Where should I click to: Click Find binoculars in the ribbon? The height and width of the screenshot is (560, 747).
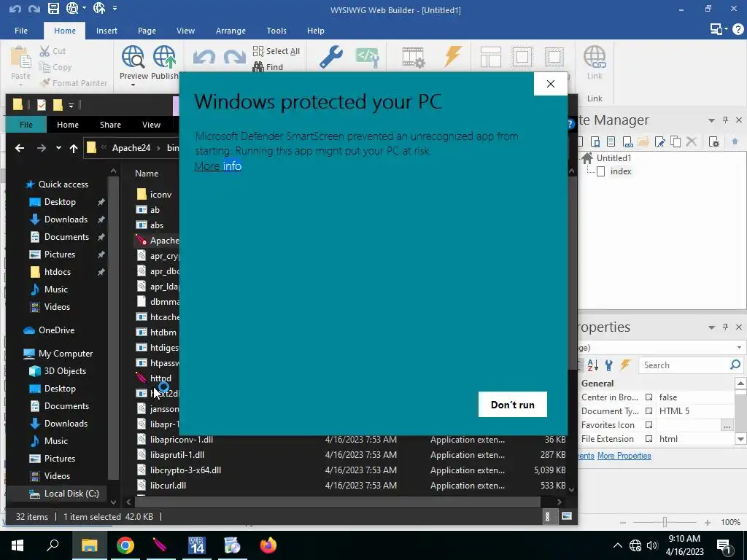click(x=268, y=67)
